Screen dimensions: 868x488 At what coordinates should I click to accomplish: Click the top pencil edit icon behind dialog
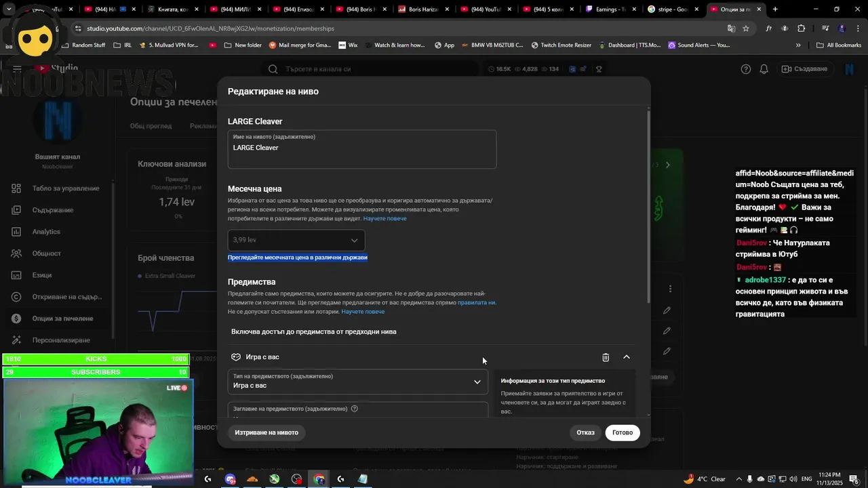tap(667, 310)
